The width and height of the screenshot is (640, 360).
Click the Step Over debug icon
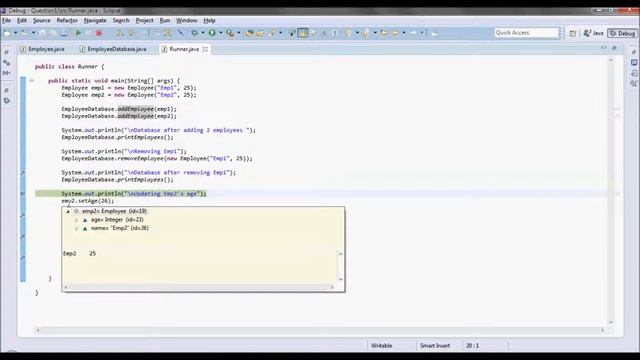131,33
